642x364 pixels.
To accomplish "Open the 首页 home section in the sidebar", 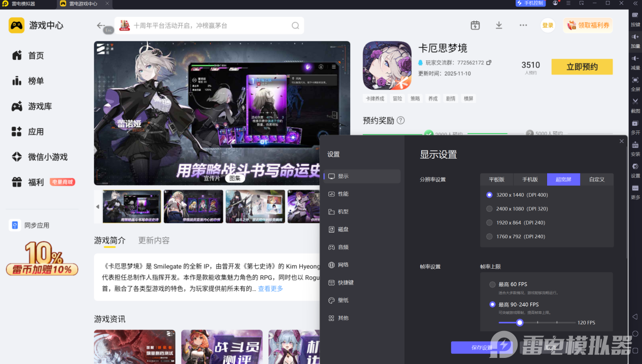I will coord(28,55).
